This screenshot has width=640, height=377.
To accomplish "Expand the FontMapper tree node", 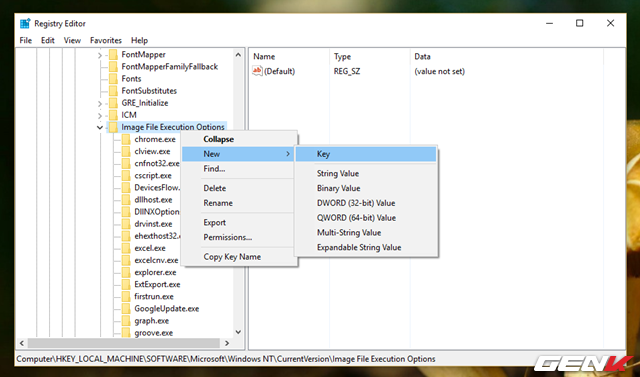I will (100, 55).
